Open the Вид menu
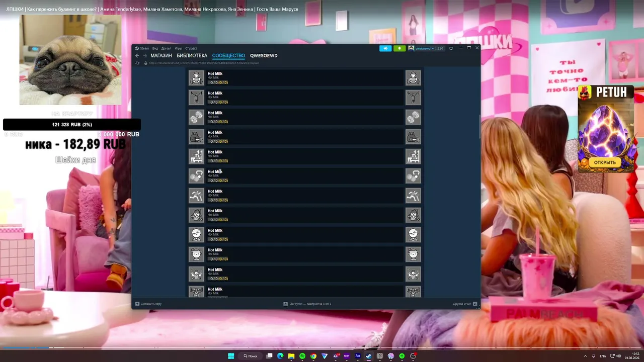This screenshot has height=362, width=644. coord(155,48)
